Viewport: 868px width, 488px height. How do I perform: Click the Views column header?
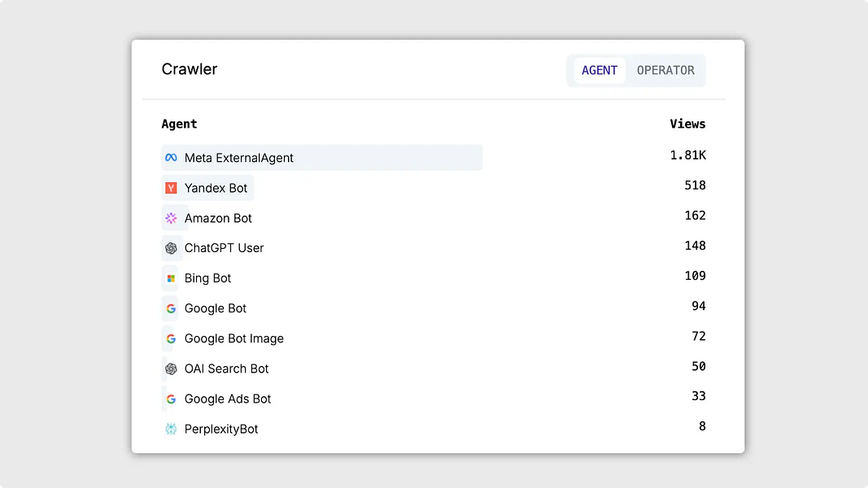(687, 124)
